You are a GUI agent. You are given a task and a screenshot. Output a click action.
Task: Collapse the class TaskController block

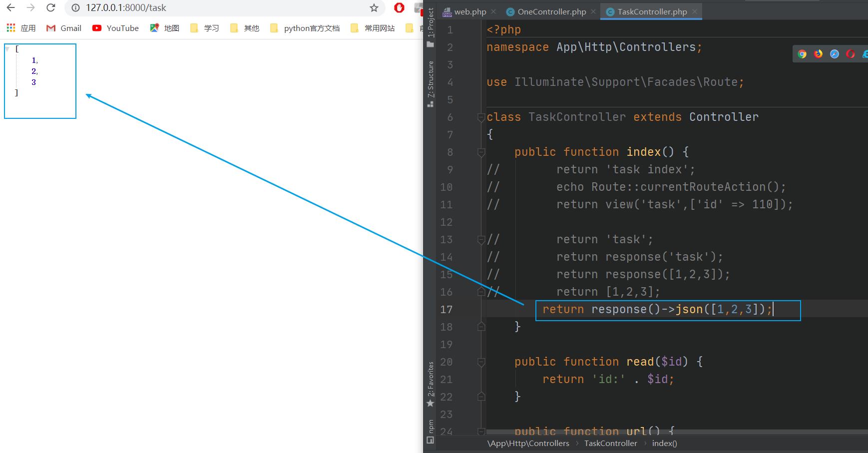tap(481, 117)
